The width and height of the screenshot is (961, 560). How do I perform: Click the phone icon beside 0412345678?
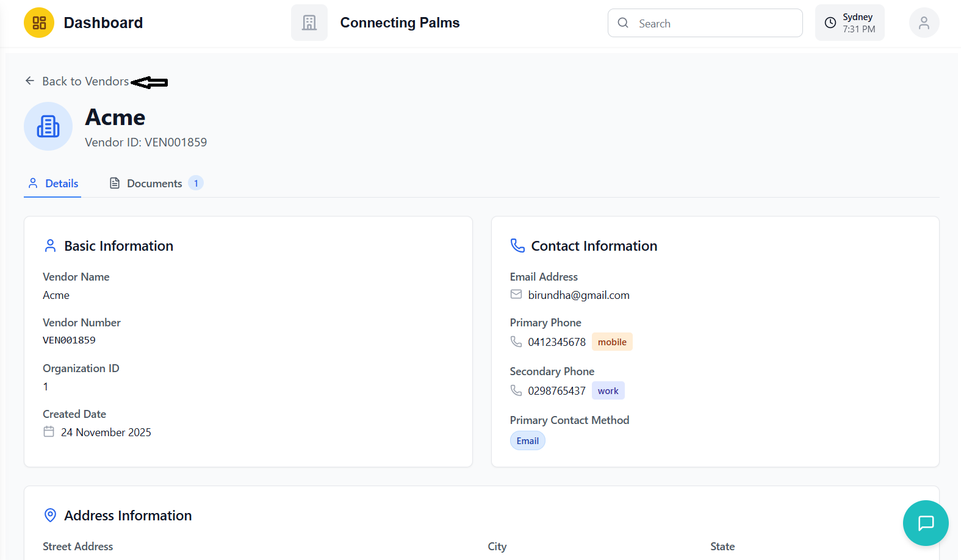tap(516, 342)
